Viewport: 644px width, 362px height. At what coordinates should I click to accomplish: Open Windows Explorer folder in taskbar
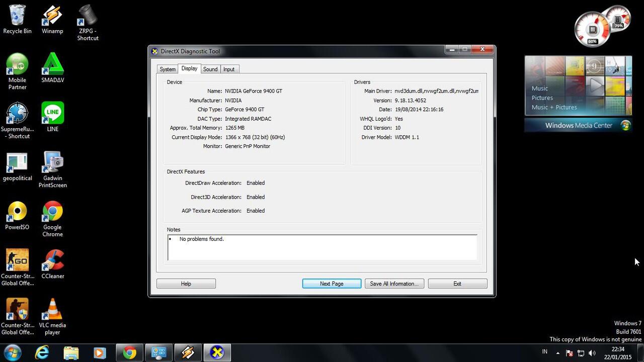tap(71, 352)
